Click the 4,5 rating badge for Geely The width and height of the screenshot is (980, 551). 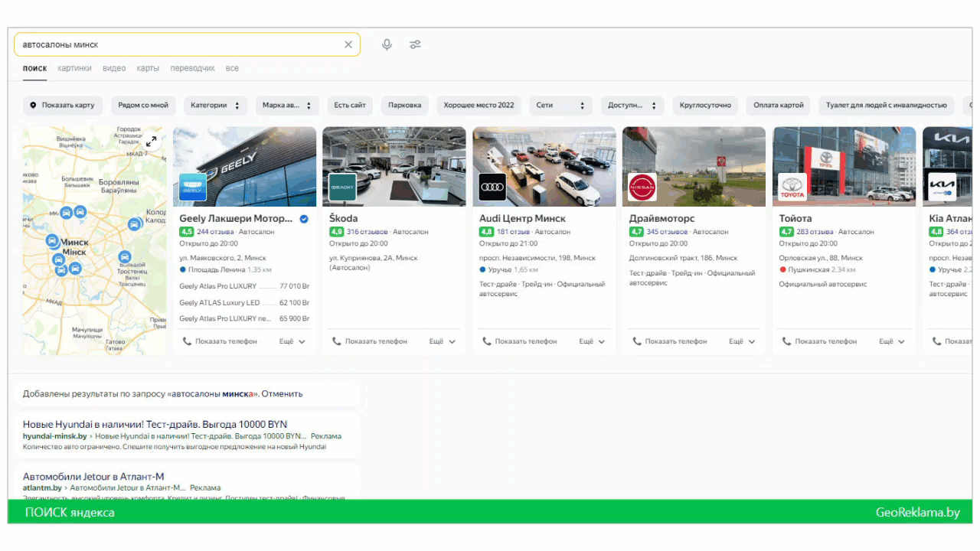click(187, 232)
